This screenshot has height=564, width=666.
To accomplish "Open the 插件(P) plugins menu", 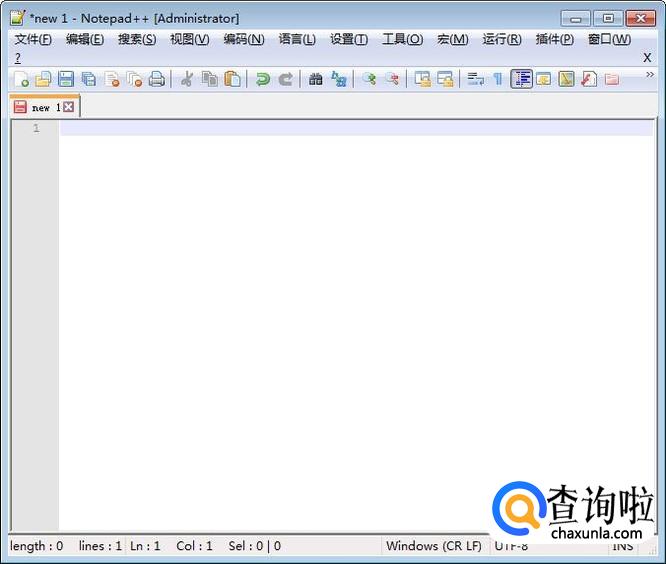I will 554,39.
